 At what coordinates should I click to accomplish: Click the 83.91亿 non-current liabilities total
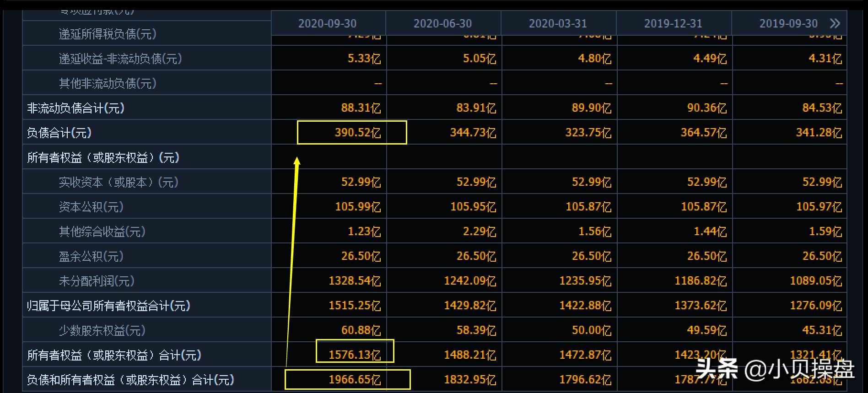(x=476, y=108)
